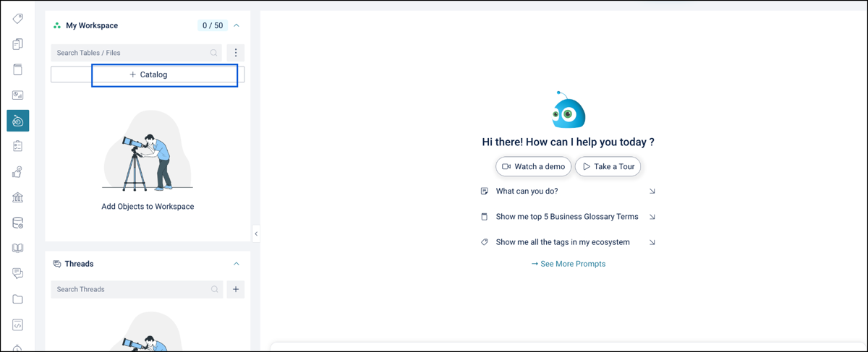Viewport: 868px width, 352px height.
Task: Click the chat bubbles sidebar icon
Action: pos(18,274)
